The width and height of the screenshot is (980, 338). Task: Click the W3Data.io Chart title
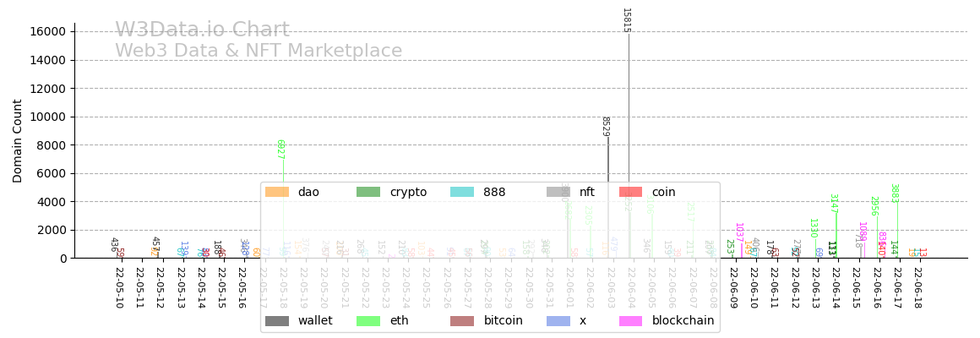202,30
